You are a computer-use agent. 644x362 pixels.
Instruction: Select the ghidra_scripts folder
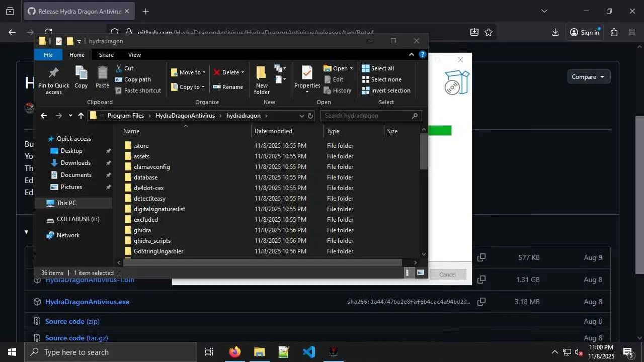152,241
